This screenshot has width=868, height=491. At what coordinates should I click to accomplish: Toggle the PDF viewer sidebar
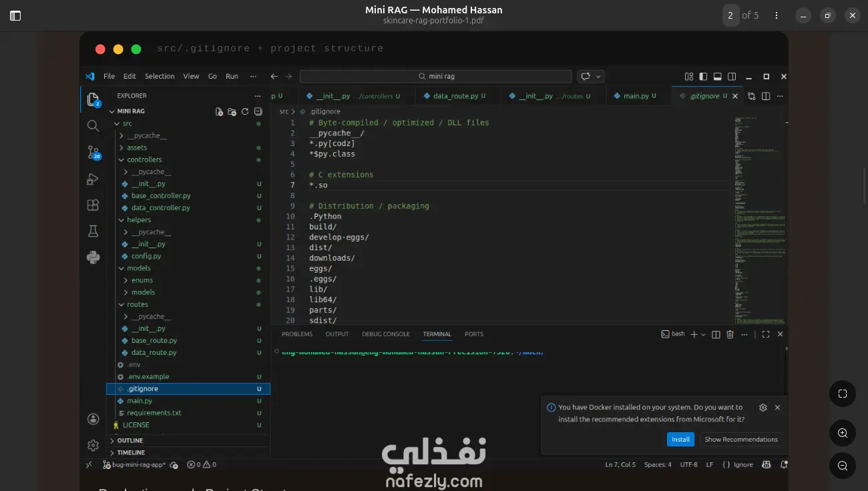point(15,15)
